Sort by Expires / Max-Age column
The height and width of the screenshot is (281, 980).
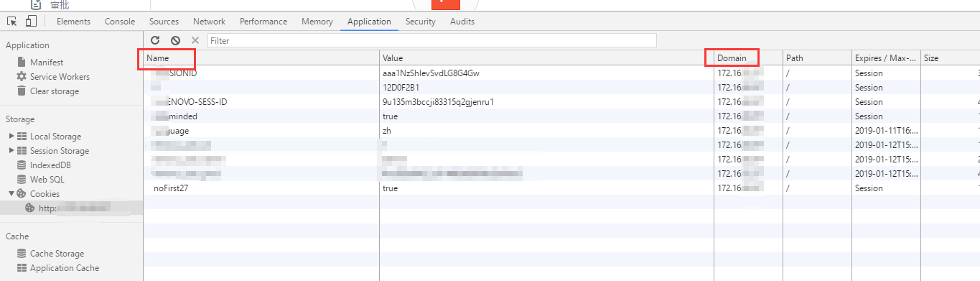tap(886, 57)
